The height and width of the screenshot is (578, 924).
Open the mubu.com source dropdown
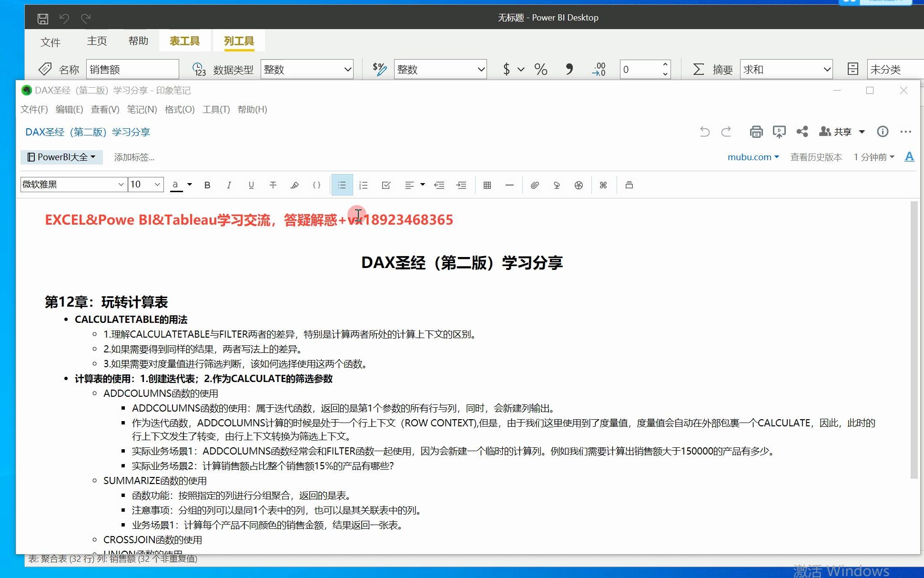[753, 157]
